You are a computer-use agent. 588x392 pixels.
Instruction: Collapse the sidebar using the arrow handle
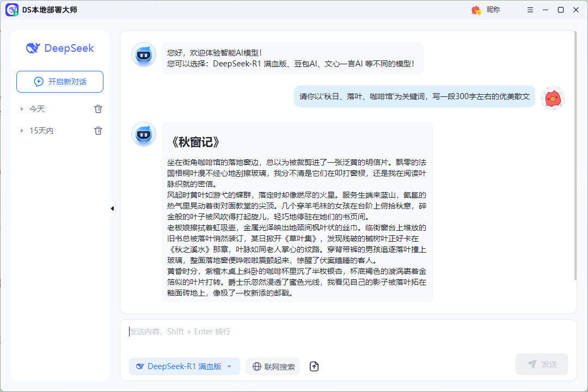coord(112,208)
